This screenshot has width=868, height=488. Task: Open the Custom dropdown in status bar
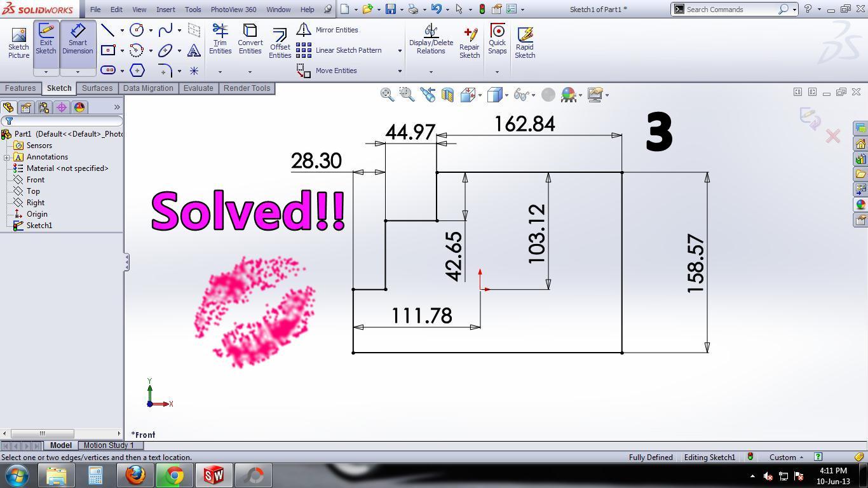[786, 457]
